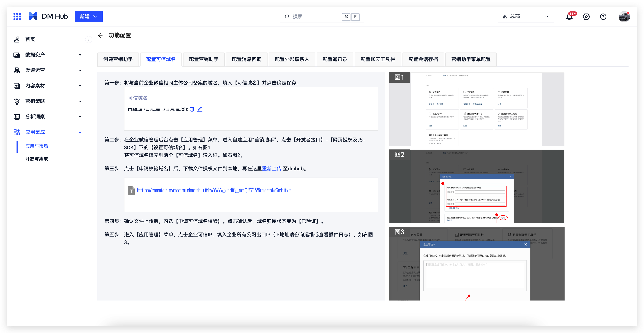
Task: Enlarge the 图2 screenshot thumbnail
Action: point(476,187)
